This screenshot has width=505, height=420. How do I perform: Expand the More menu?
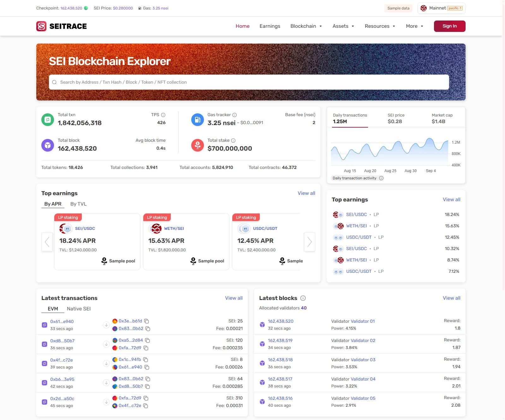coord(414,26)
